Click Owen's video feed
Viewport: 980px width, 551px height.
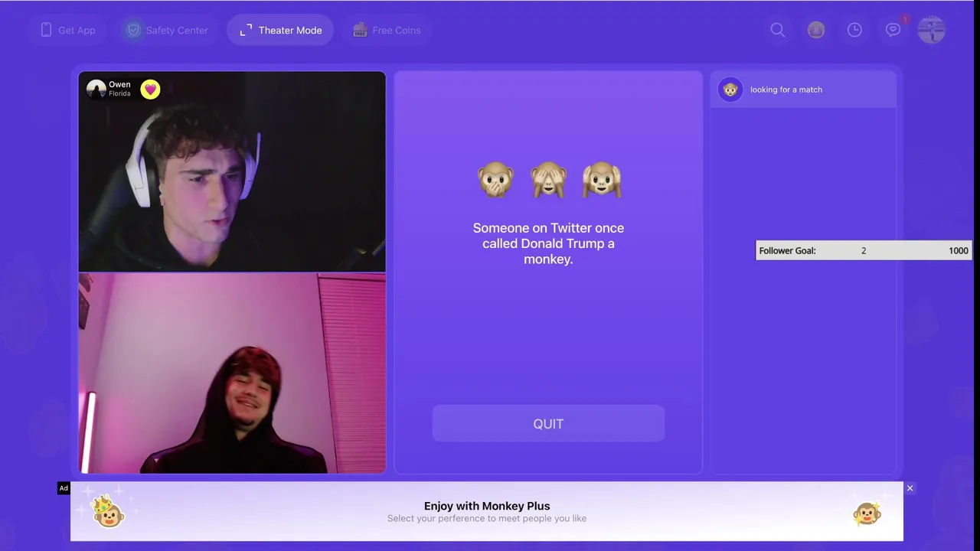(x=232, y=171)
